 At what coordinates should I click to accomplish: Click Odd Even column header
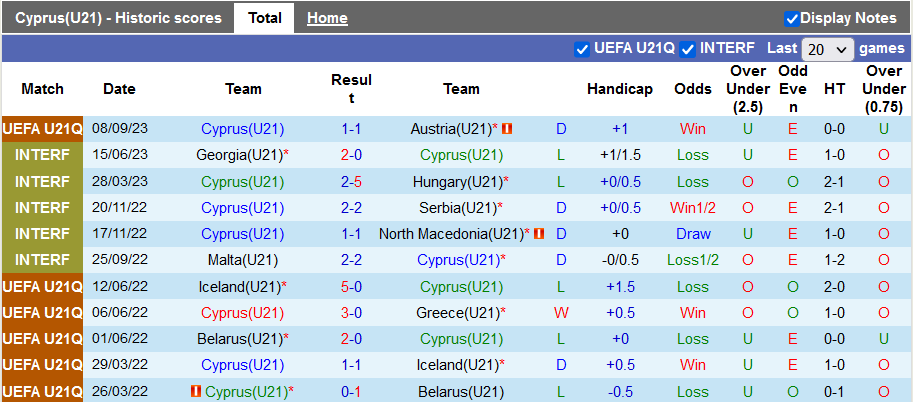point(792,89)
